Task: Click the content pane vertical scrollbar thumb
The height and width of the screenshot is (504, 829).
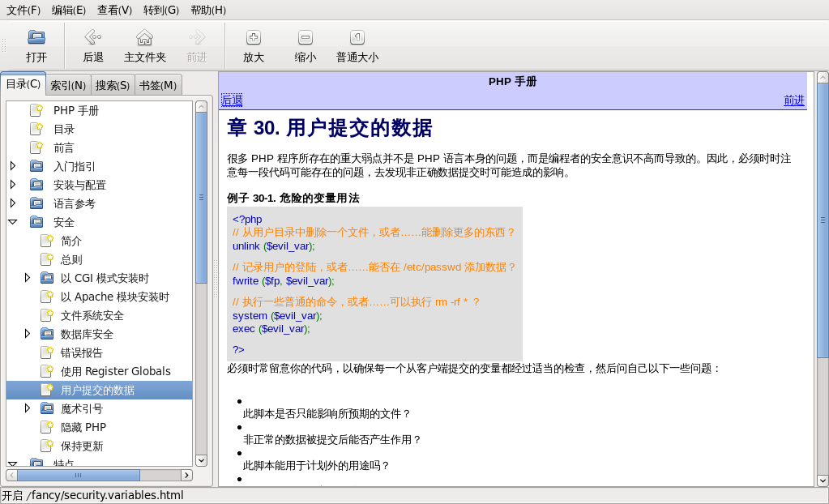Action: tap(823, 220)
